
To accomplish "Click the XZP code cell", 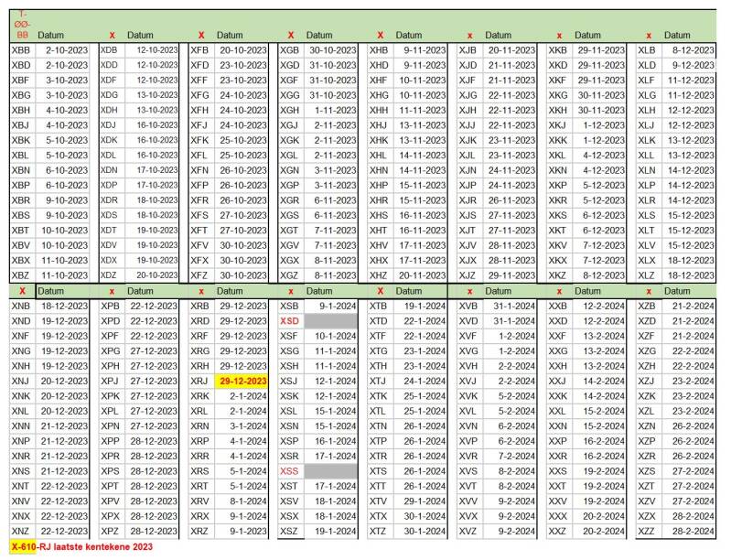I will pyautogui.click(x=647, y=442).
